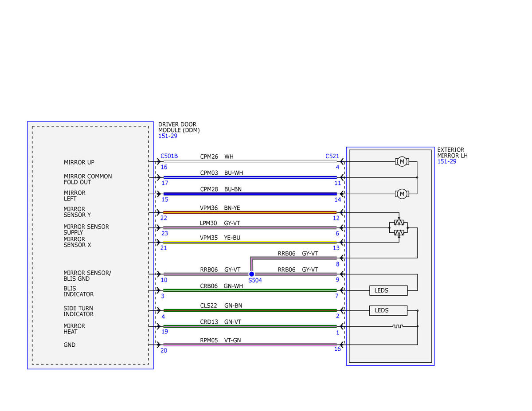Screen dimensions: 532x411
Task: Select the blue S504 splice dot
Action: pyautogui.click(x=251, y=274)
